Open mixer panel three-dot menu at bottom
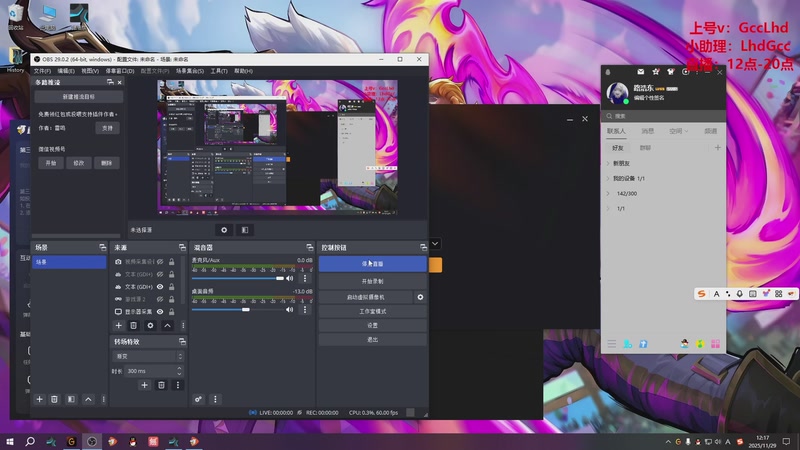 tap(215, 399)
